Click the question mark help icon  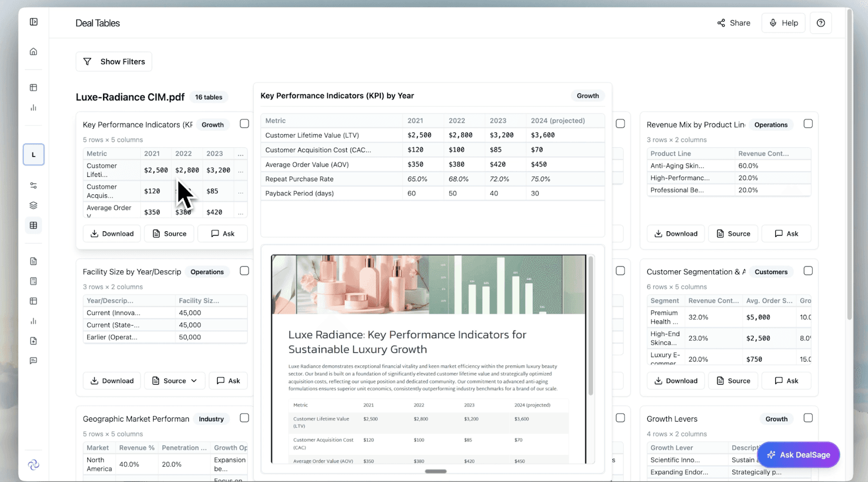click(821, 23)
